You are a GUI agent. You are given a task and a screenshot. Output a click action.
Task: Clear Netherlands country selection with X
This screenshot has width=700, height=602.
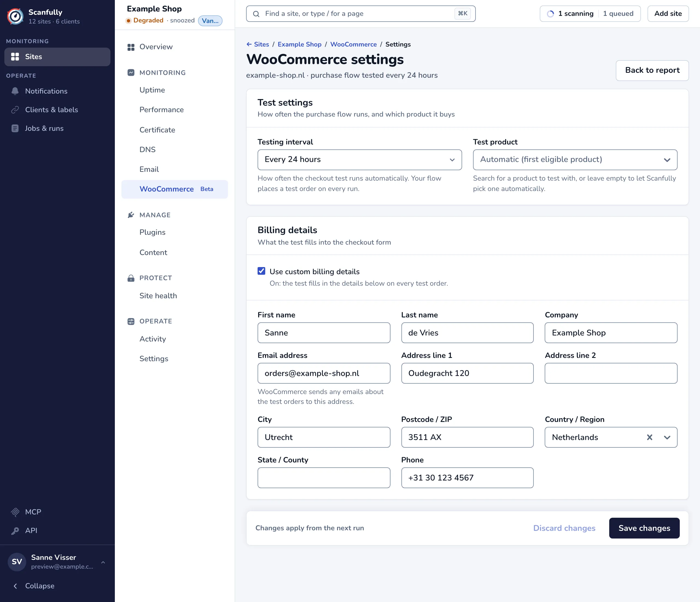coord(649,437)
